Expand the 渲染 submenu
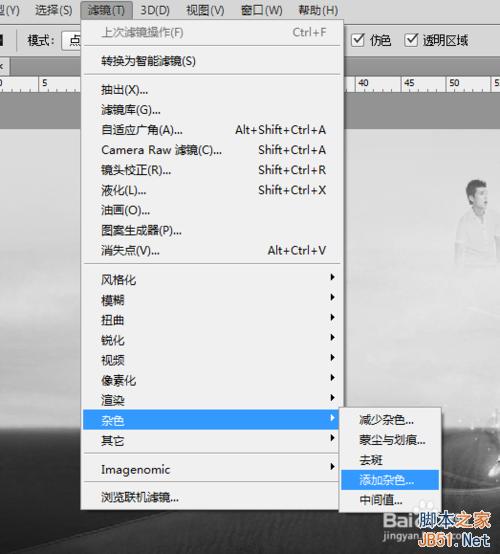 click(212, 400)
